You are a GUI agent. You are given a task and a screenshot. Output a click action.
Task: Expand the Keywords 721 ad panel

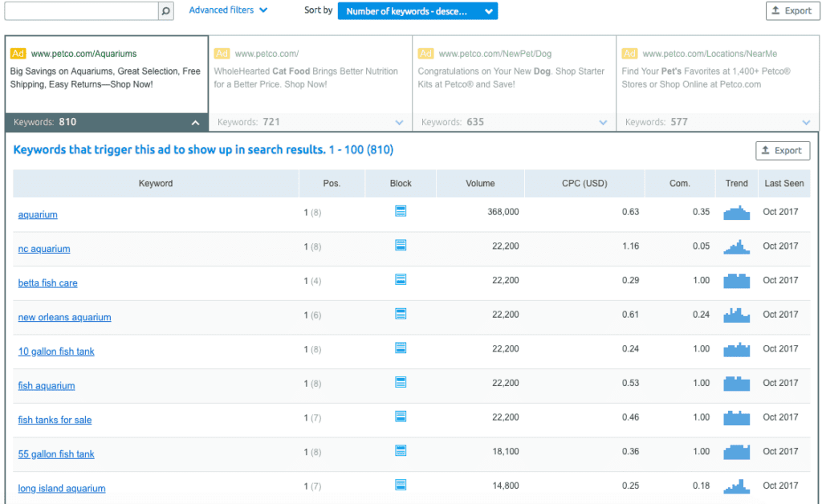(x=311, y=122)
